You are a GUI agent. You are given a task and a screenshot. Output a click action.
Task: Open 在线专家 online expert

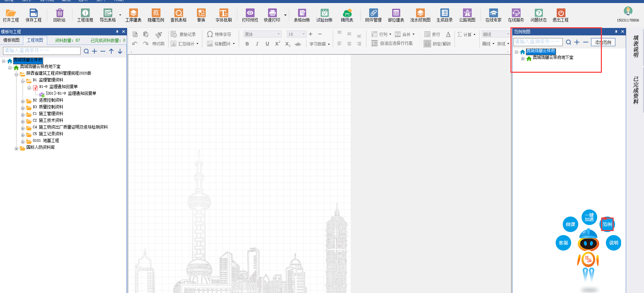[493, 15]
